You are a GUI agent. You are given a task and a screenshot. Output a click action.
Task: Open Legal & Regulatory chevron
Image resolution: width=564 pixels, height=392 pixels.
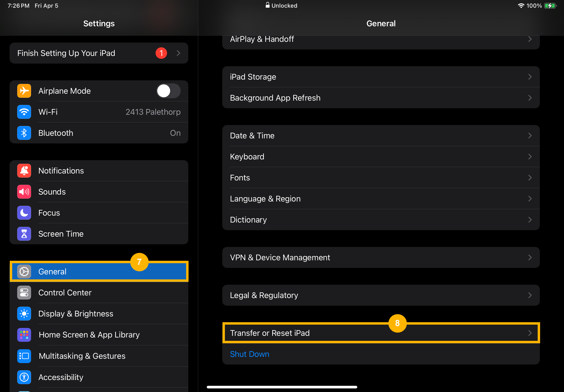(x=530, y=295)
